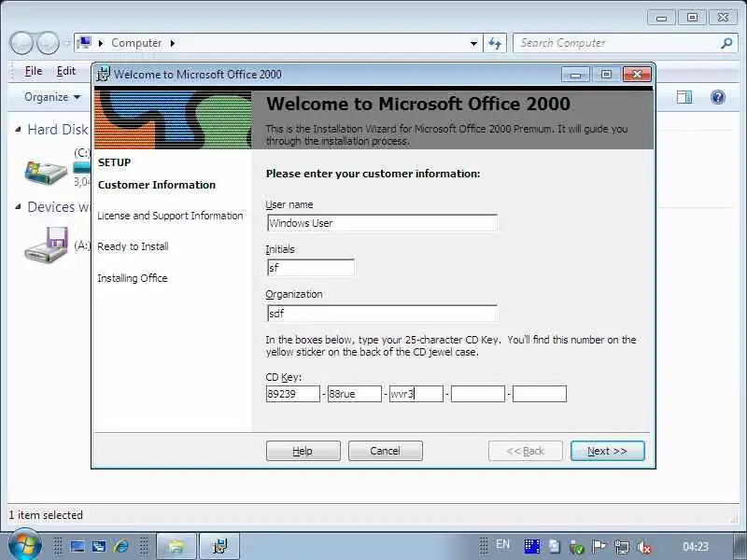Open the File menu in Explorer
This screenshot has height=560, width=747.
point(34,71)
